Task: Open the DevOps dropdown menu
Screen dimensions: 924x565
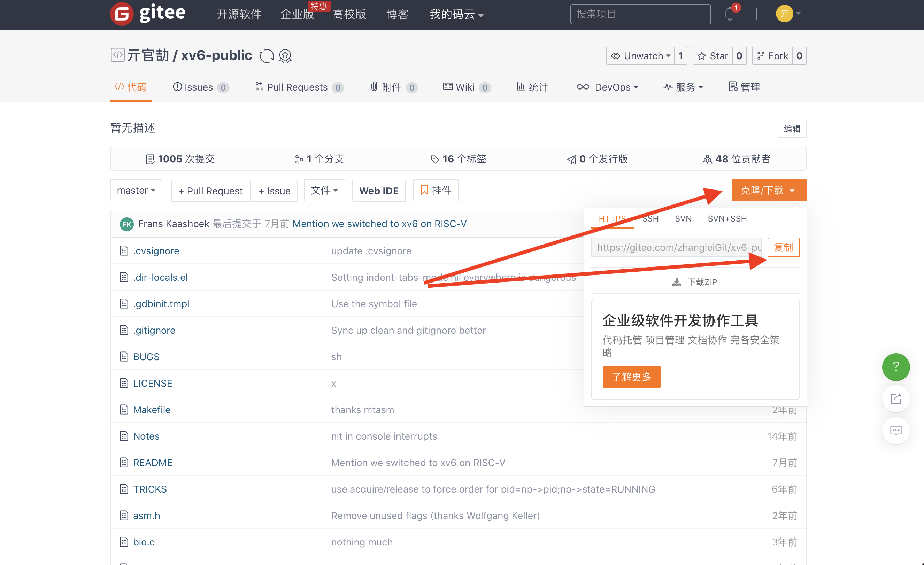Action: click(608, 87)
